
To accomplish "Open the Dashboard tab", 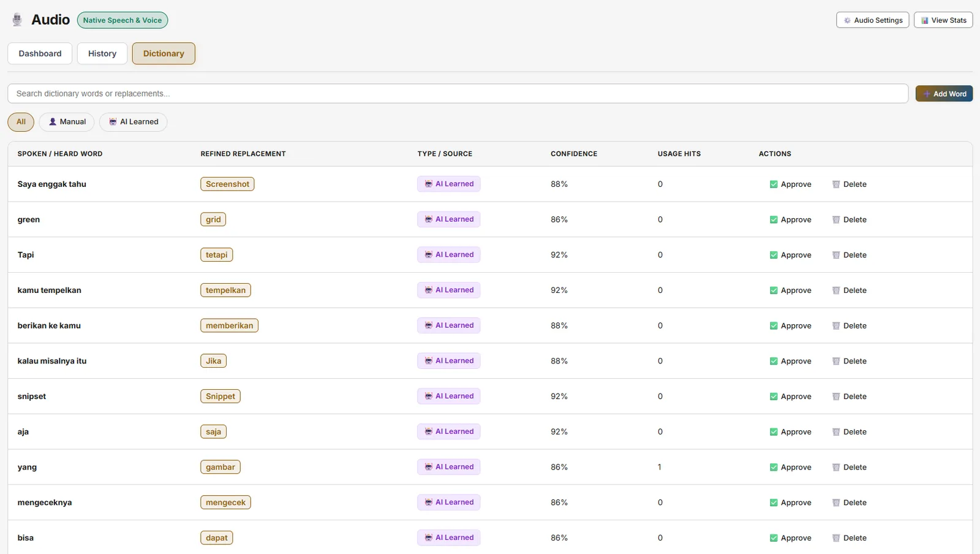I will point(40,53).
